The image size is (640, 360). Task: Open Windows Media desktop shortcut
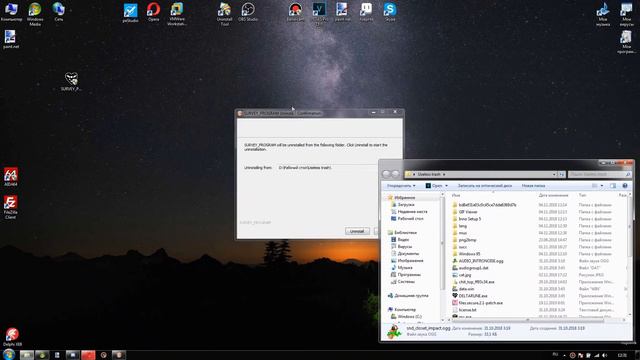[x=35, y=14]
